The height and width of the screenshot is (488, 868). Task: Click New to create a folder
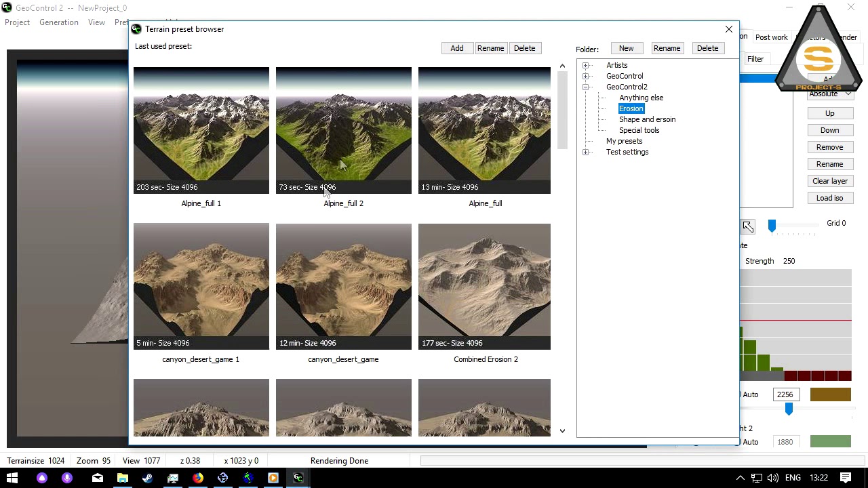point(626,48)
